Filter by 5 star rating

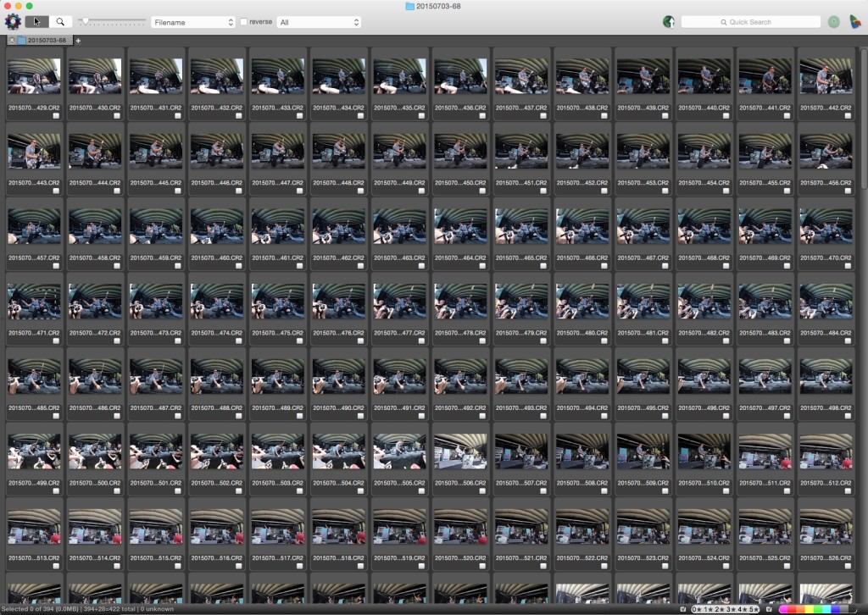pos(754,609)
